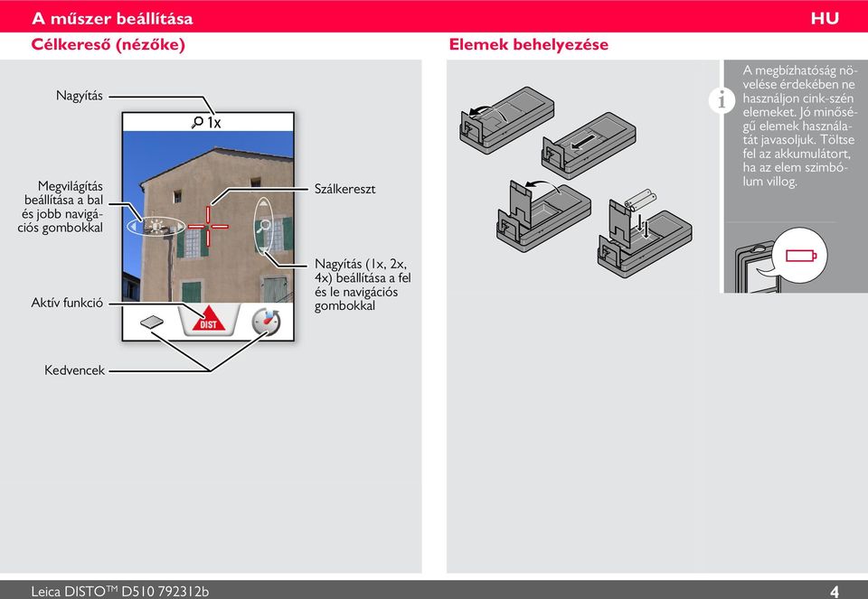Click the magnifier zoom icon beside 1x
The height and width of the screenshot is (599, 868).
pos(198,122)
